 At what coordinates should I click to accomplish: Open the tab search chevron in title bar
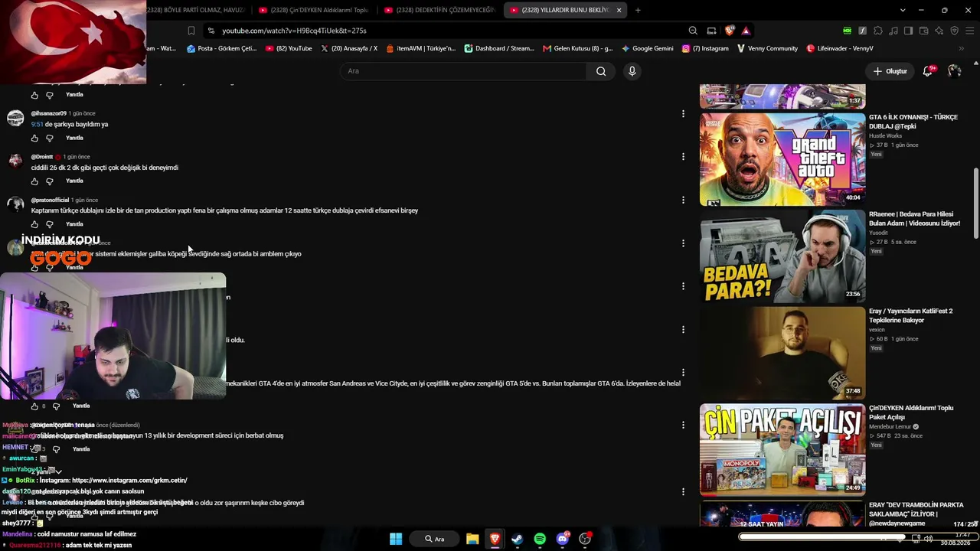click(903, 10)
